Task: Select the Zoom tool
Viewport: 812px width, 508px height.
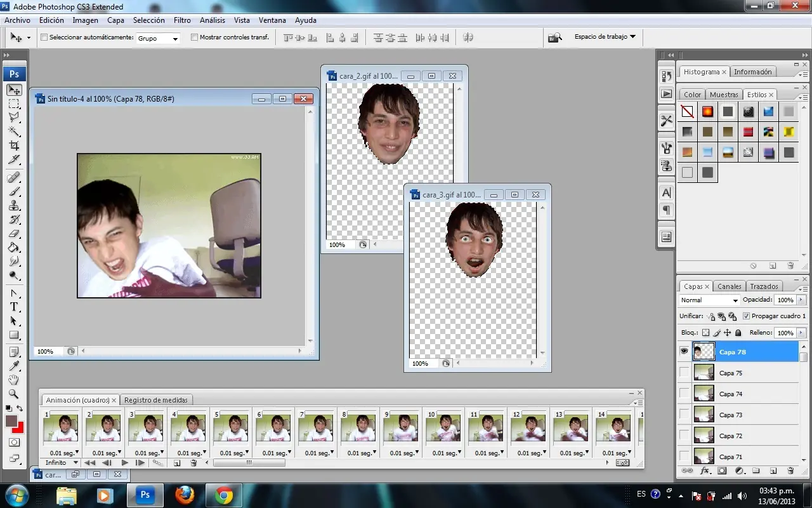Action: click(14, 394)
